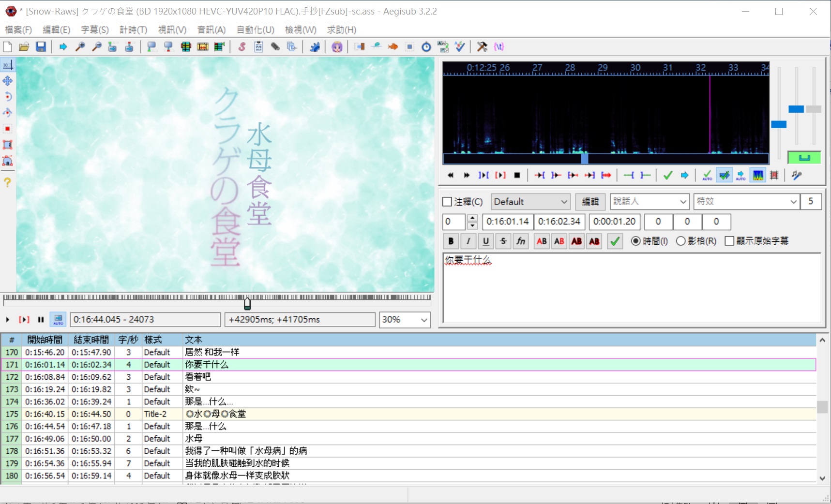Open Aegisub options hammer icon
The image size is (831, 504).
click(x=482, y=47)
